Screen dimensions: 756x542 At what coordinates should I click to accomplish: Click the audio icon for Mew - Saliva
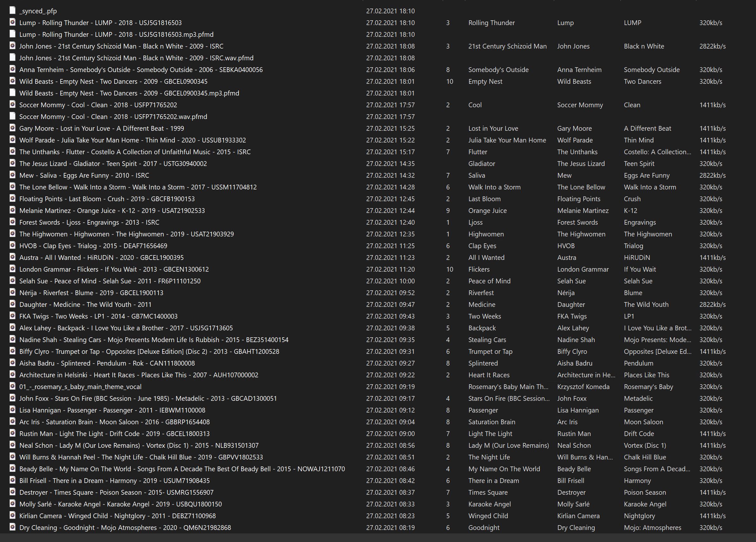[x=12, y=175]
